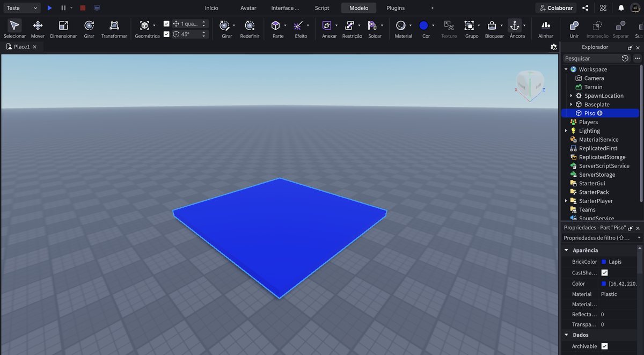Click the BrickColor Lapis swatch
Screen dimensions: 644x355
(604, 262)
